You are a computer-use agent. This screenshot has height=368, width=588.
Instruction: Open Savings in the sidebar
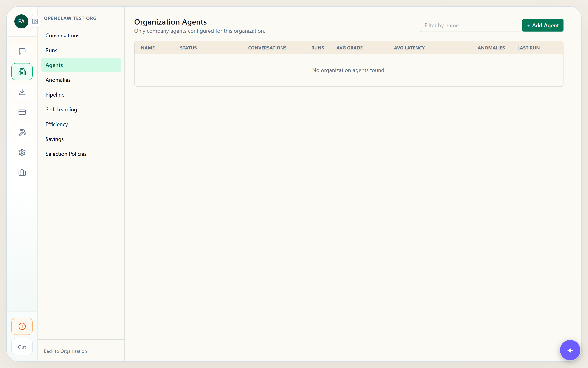[x=81, y=139]
